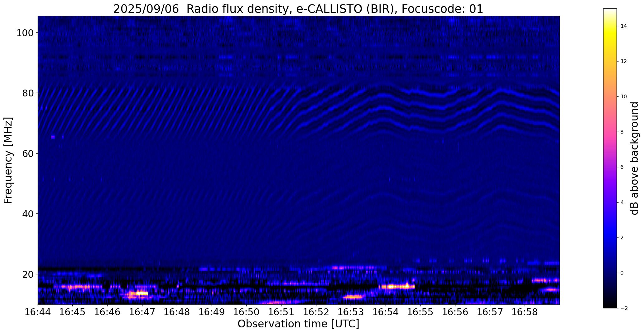This screenshot has height=333, width=644.
Task: Select the 'dB above background' colorbar label
Action: pos(634,158)
